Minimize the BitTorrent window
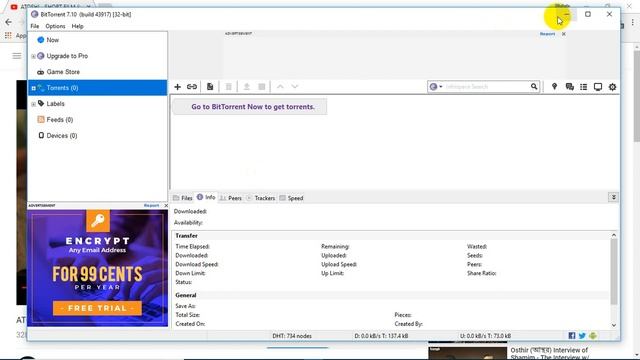Screen dimensions: 640x360 pyautogui.click(x=567, y=14)
